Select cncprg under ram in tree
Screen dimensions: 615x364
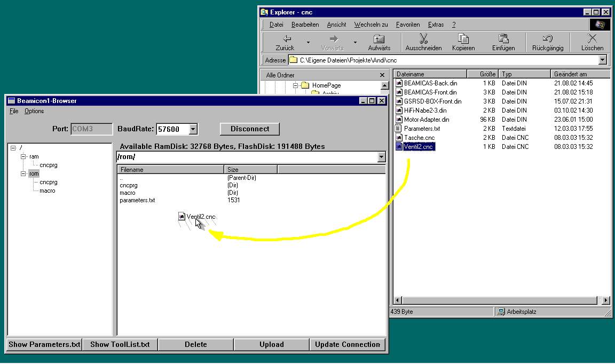click(x=48, y=165)
